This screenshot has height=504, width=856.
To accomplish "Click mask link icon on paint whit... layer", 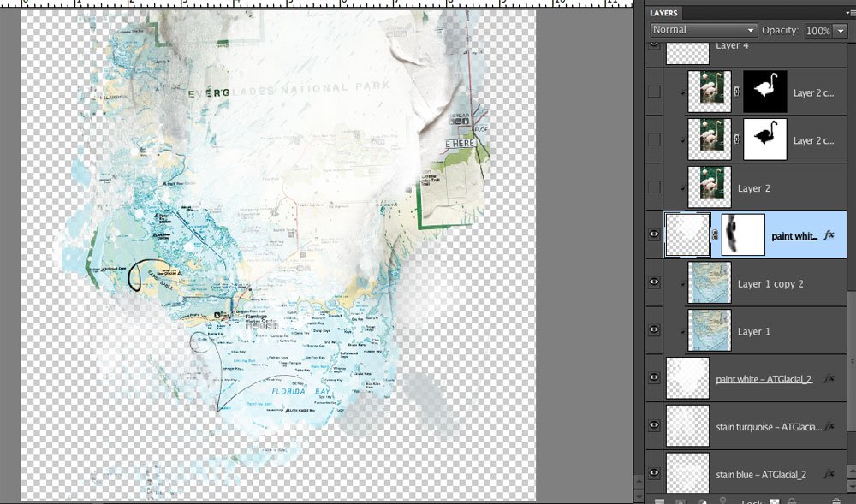I will pos(715,235).
